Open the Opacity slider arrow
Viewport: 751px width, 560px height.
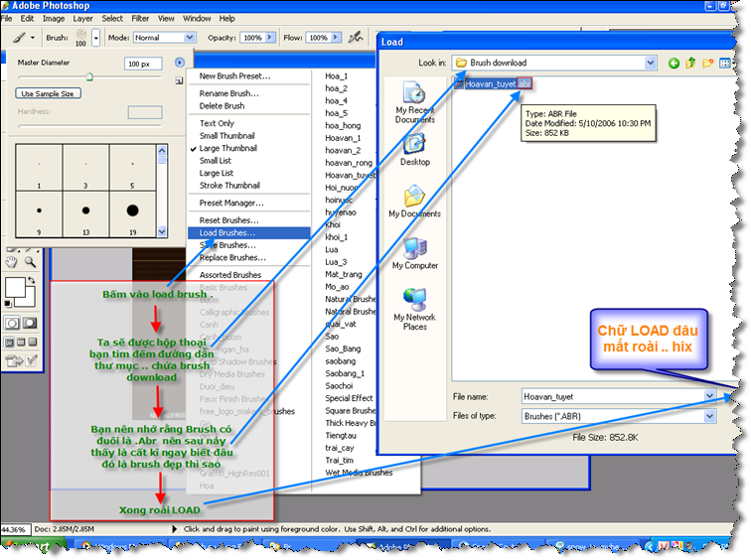(x=270, y=38)
